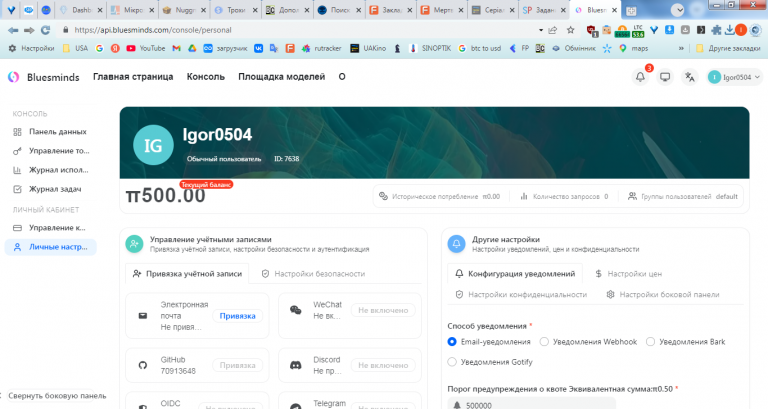This screenshot has width=768, height=409.
Task: Click Привязка button for GitHub
Action: 238,365
